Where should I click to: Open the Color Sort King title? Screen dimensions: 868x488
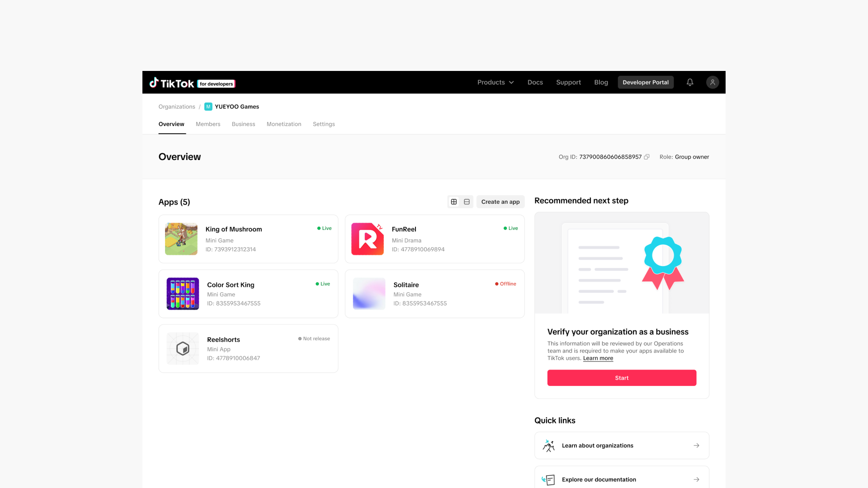tap(231, 285)
